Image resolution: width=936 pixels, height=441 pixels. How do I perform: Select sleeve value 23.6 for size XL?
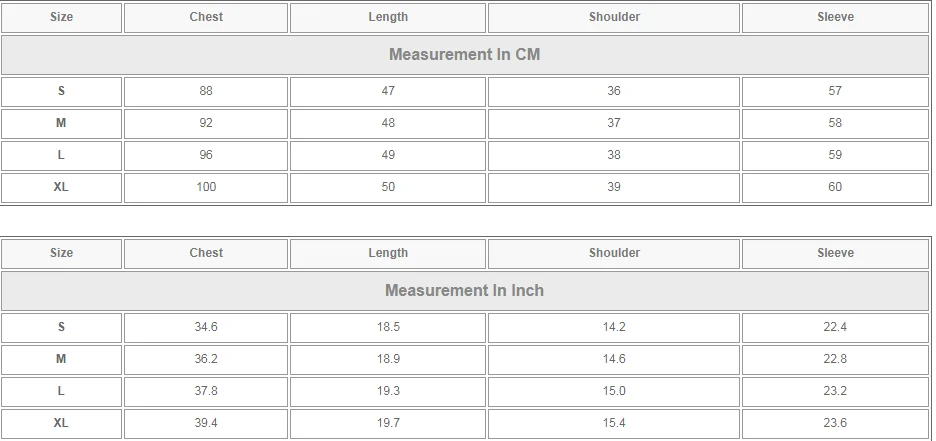tap(835, 423)
